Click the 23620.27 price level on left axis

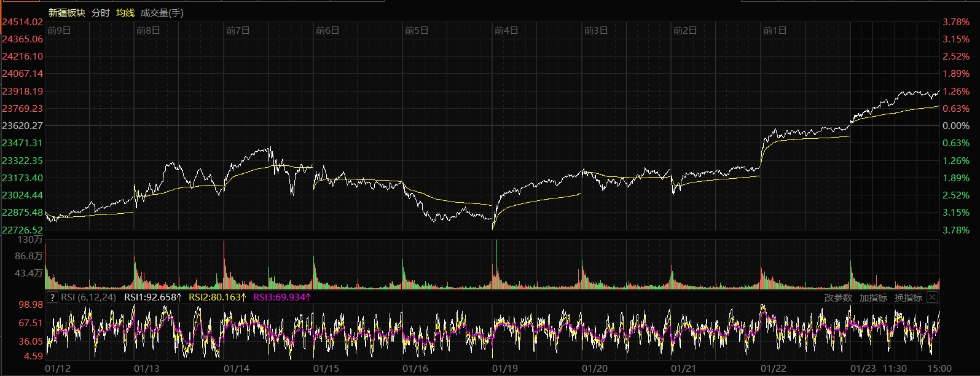(x=23, y=126)
